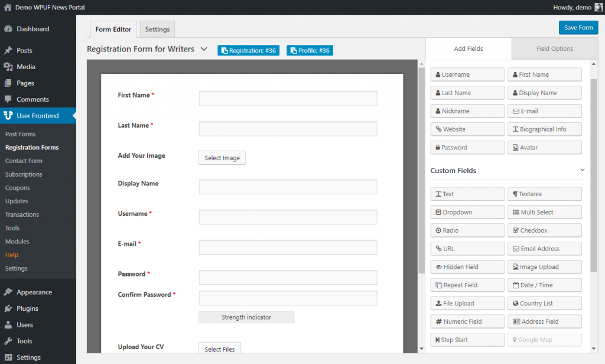Click the Users icon in sidebar
The width and height of the screenshot is (605, 364).
[8, 324]
